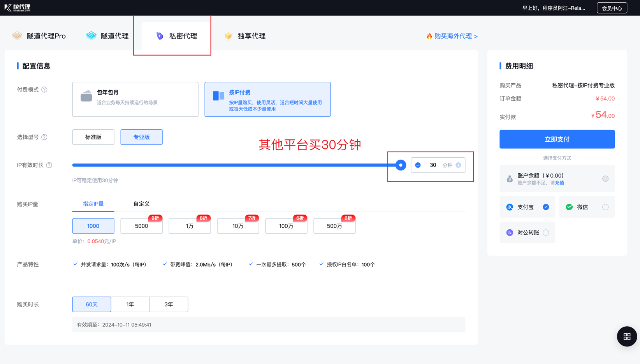Image resolution: width=640 pixels, height=364 pixels.
Task: Click the Kuaidaili logo in the header
Action: [17, 8]
